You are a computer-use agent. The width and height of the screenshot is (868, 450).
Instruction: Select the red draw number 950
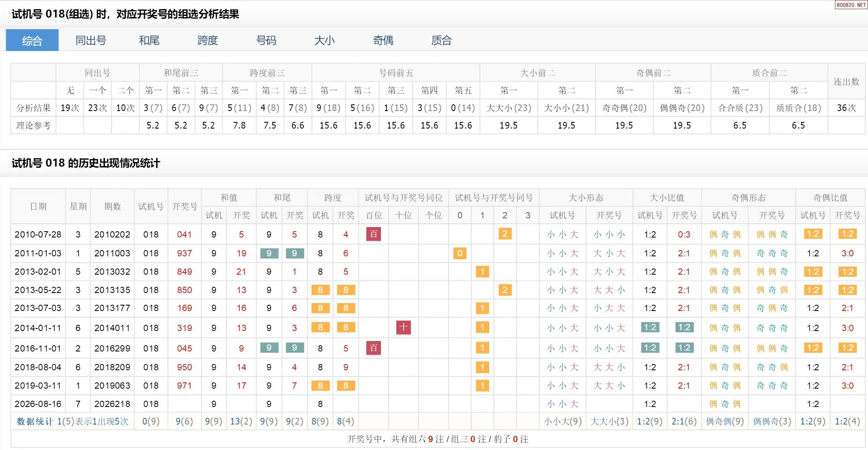[184, 367]
